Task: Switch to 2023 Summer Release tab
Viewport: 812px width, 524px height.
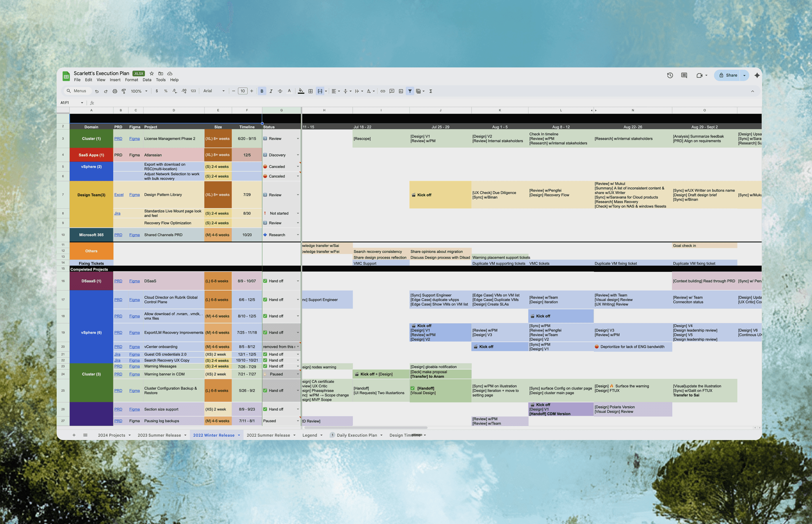Action: pos(159,435)
